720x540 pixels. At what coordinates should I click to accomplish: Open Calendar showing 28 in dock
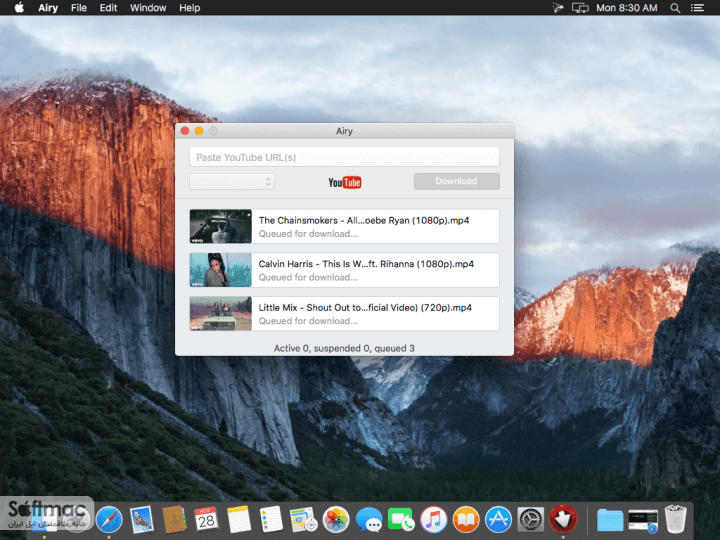(x=206, y=519)
